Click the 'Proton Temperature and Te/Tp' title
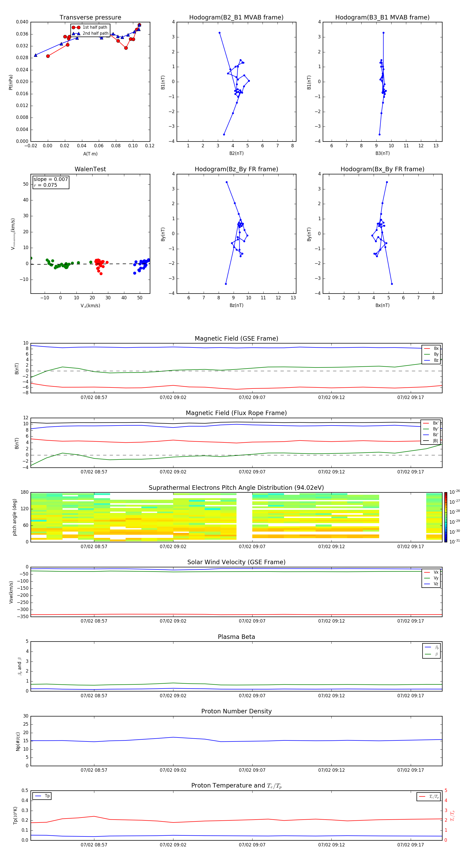 [x=236, y=786]
